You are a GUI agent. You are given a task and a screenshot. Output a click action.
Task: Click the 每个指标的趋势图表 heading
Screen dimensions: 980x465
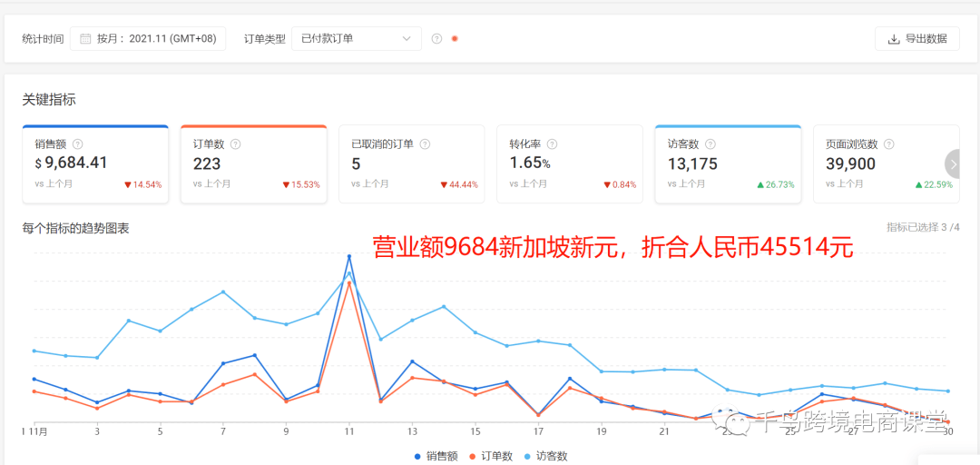point(75,229)
